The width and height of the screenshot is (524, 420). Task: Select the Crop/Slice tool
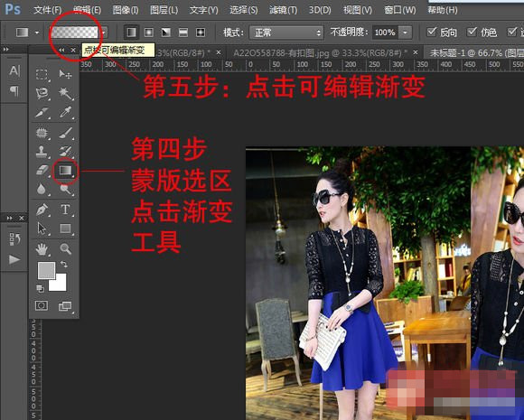pos(42,113)
